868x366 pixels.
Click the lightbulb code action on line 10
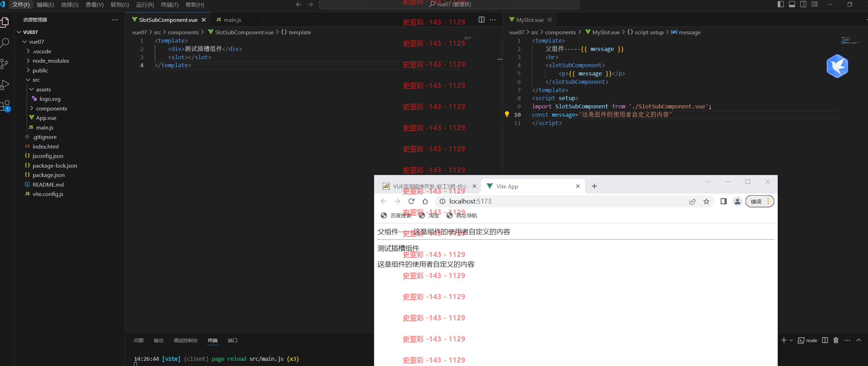coord(507,114)
